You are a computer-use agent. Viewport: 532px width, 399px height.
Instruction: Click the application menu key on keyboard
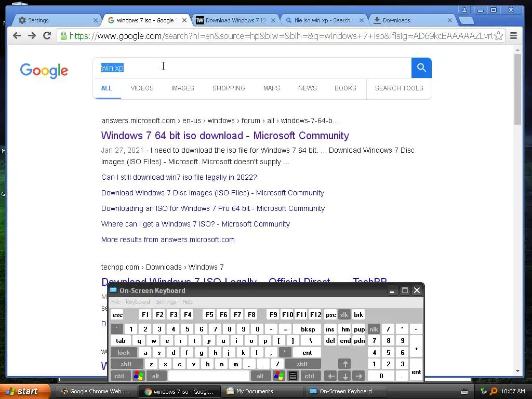click(293, 376)
